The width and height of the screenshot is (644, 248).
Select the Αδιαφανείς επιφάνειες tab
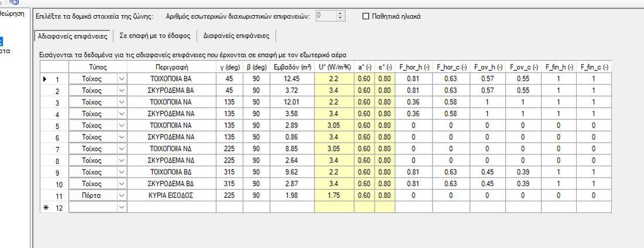[x=71, y=36]
